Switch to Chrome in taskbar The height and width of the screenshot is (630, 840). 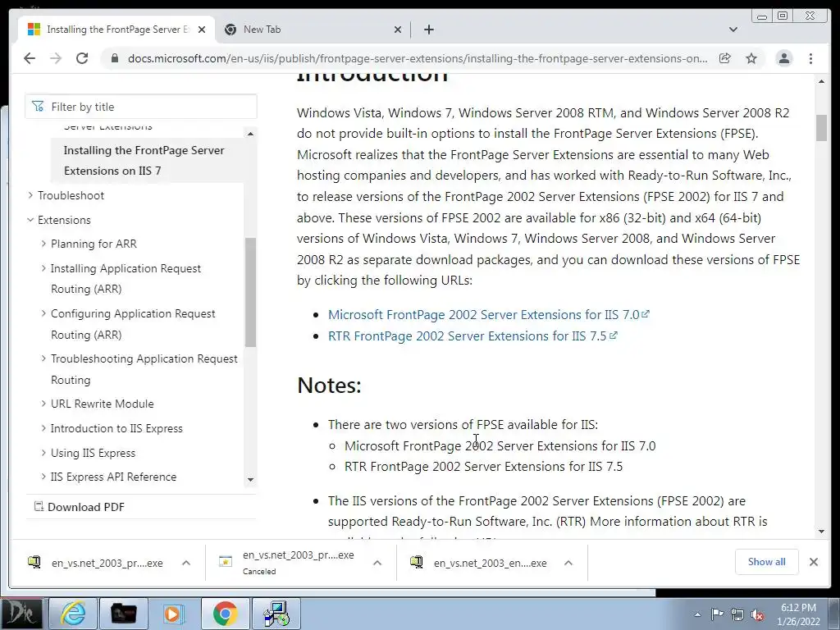pos(225,614)
